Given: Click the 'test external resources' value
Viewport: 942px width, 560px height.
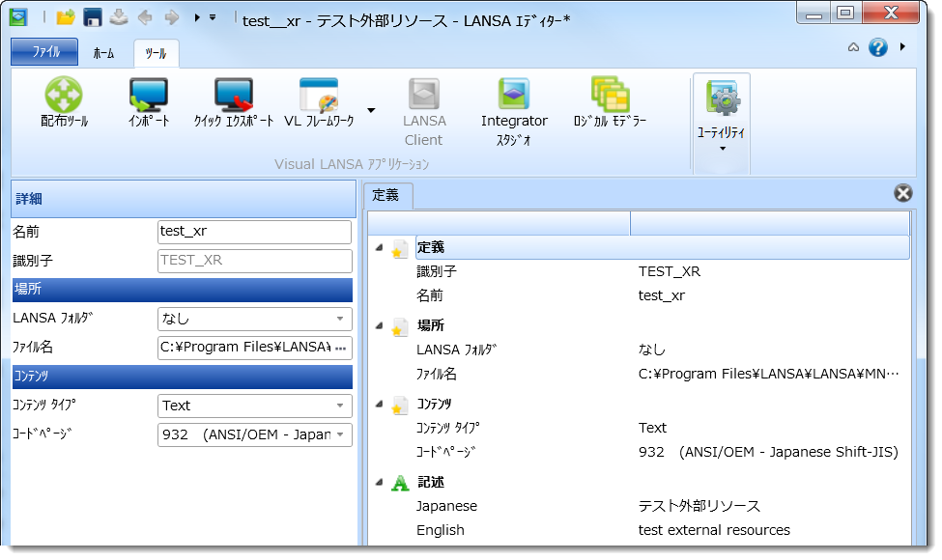Looking at the screenshot, I should tap(714, 531).
